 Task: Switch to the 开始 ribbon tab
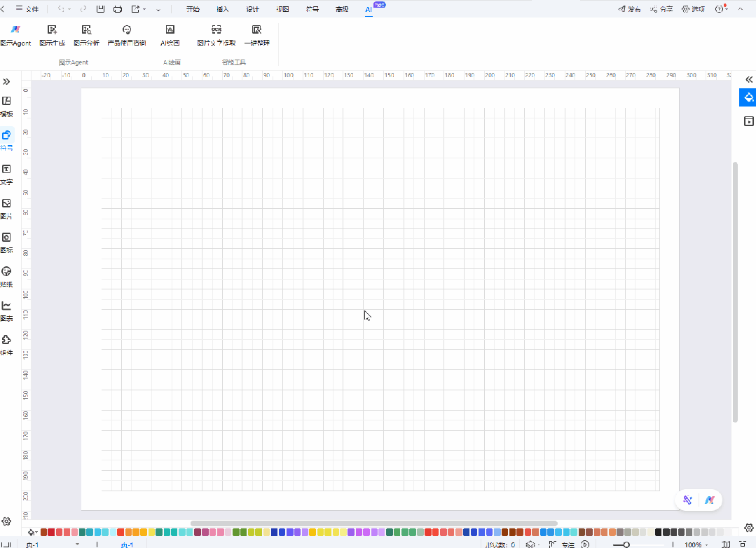coord(193,8)
